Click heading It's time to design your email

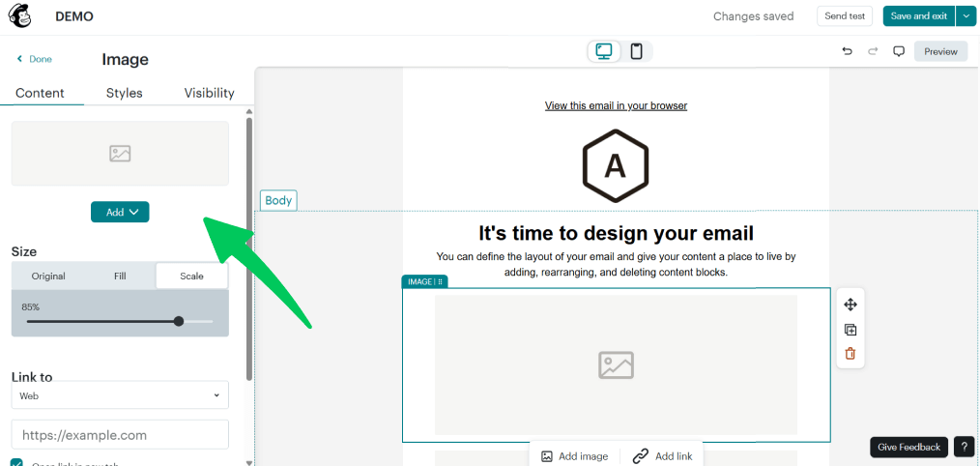click(x=616, y=233)
